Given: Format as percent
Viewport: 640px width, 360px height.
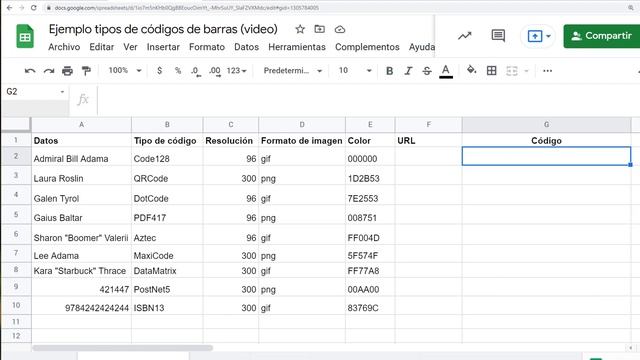Looking at the screenshot, I should click(178, 71).
